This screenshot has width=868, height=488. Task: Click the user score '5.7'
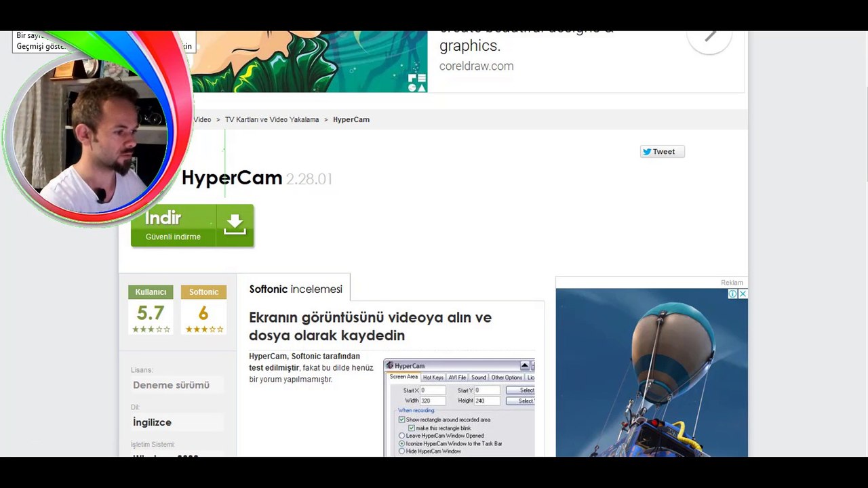(151, 313)
